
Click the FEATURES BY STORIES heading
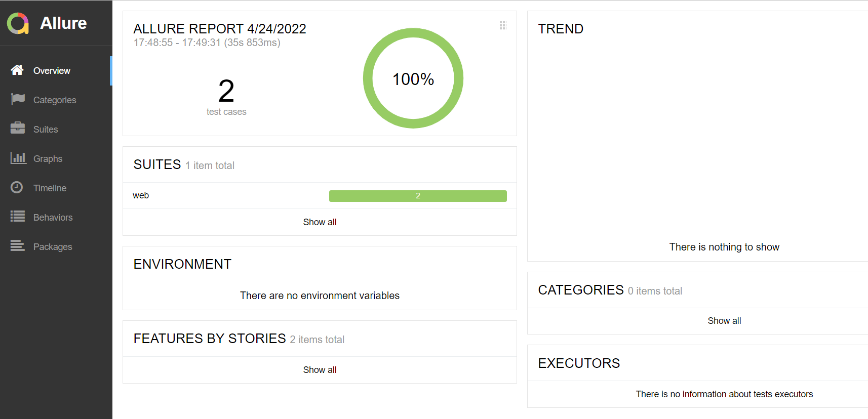pos(210,339)
